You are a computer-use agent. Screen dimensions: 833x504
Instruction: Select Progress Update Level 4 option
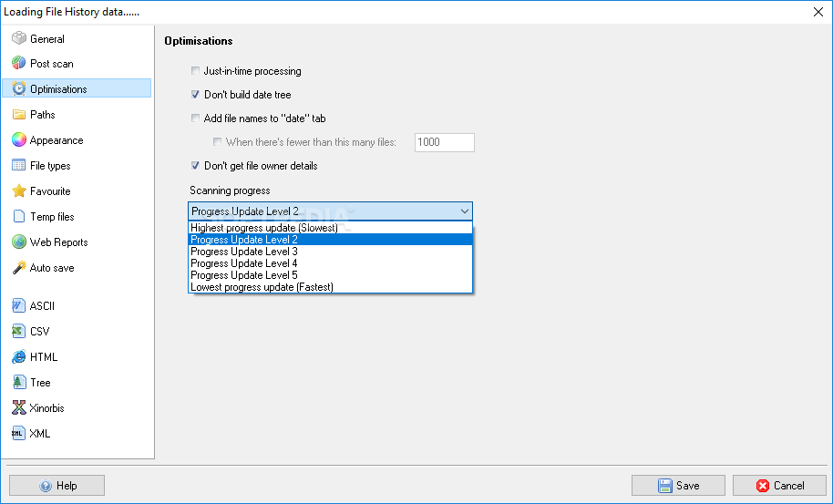331,262
